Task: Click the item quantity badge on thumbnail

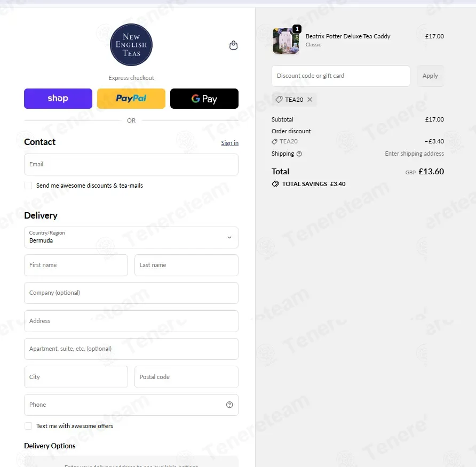Action: pyautogui.click(x=297, y=29)
